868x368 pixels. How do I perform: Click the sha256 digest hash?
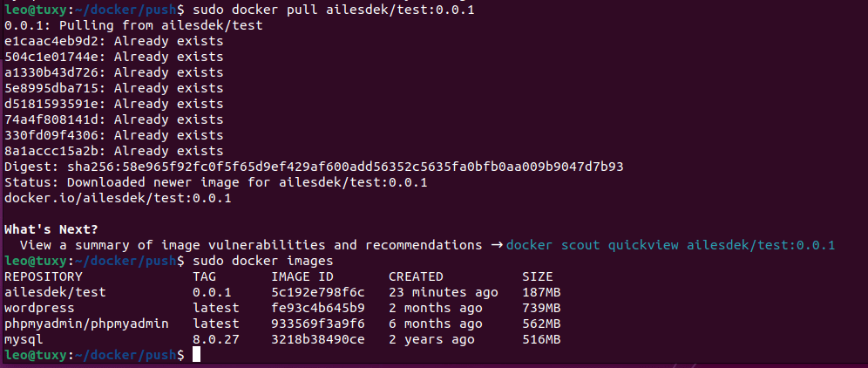click(345, 167)
